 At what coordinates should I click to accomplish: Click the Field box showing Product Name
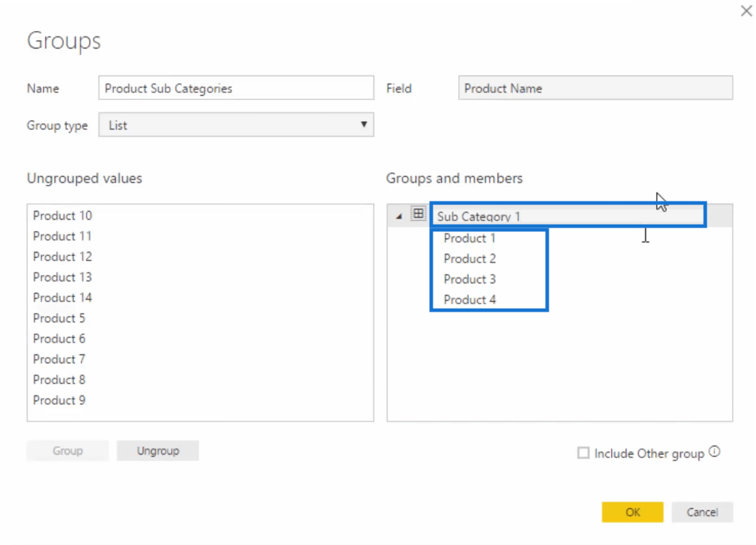click(595, 88)
